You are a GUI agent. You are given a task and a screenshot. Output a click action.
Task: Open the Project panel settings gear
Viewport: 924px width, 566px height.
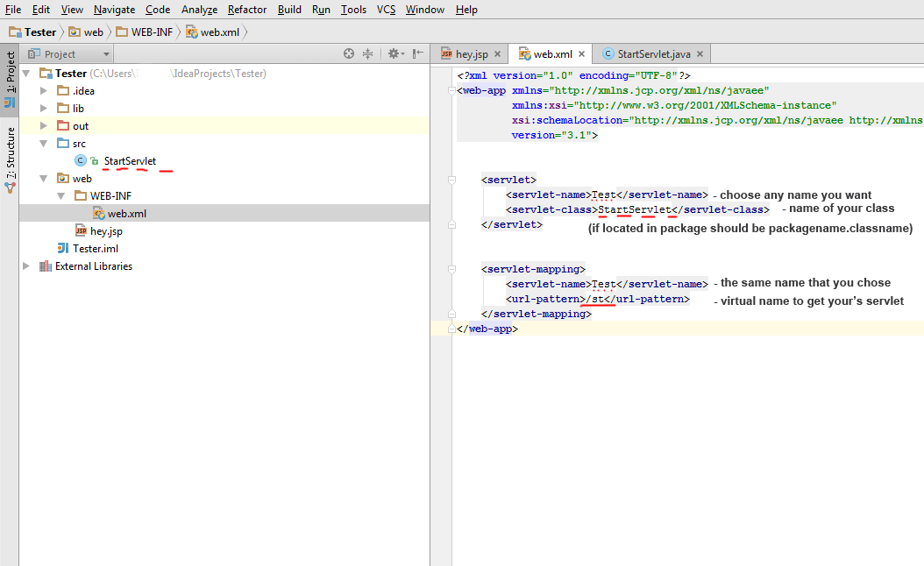pos(394,54)
